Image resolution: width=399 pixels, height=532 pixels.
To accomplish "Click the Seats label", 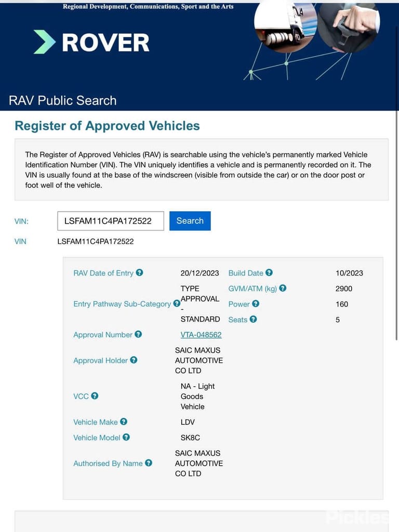I will pyautogui.click(x=238, y=320).
